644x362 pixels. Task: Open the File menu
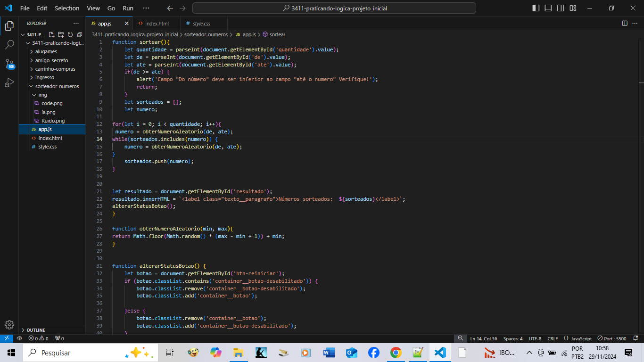click(25, 8)
